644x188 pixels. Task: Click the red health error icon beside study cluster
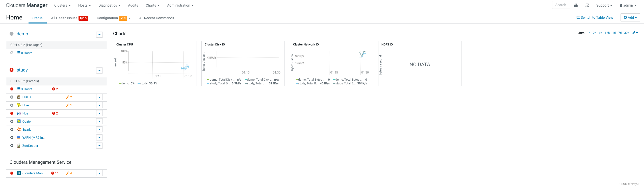click(x=12, y=70)
